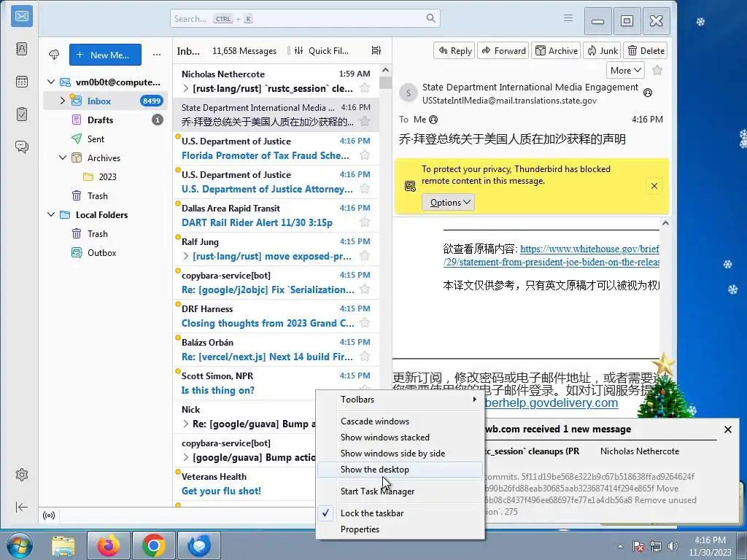Viewport: 747px width, 560px height.
Task: Choose Cascade windows
Action: click(x=400, y=421)
